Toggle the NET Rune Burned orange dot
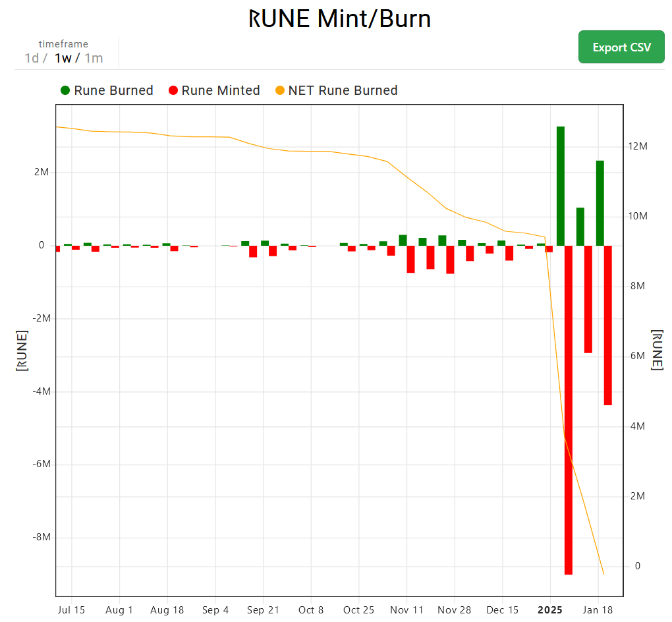Screen dimensions: 672x622 280,90
